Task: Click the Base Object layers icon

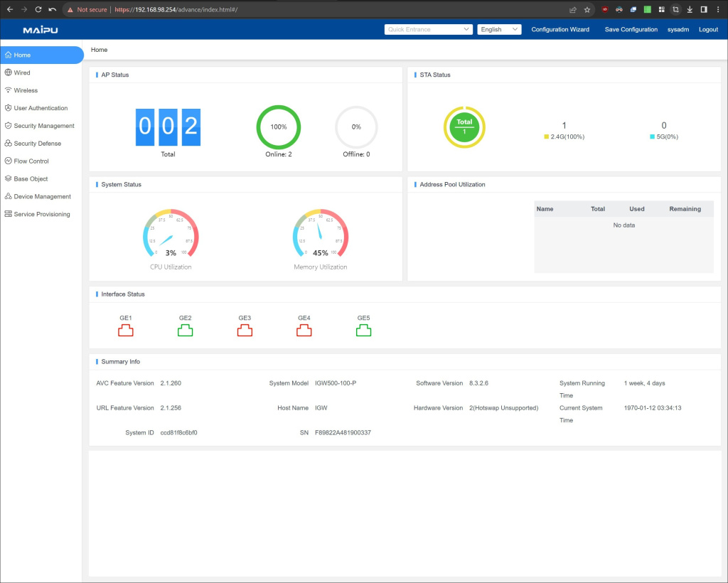Action: pyautogui.click(x=8, y=178)
